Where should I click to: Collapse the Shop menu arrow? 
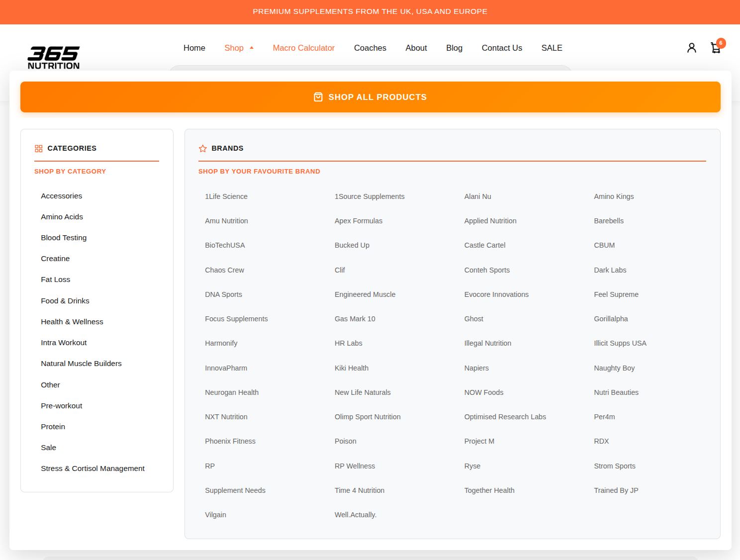pyautogui.click(x=252, y=48)
